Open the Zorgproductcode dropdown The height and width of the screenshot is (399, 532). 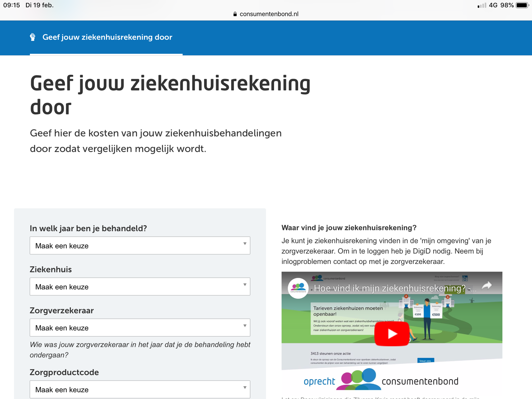tap(140, 390)
